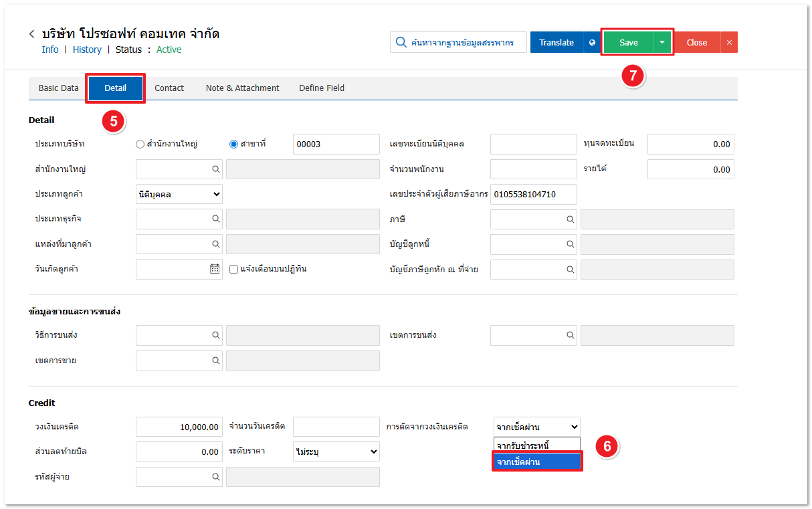Select the สำนักงานใหญ่ radio button
Image resolution: width=812 pixels, height=509 pixels.
(140, 144)
